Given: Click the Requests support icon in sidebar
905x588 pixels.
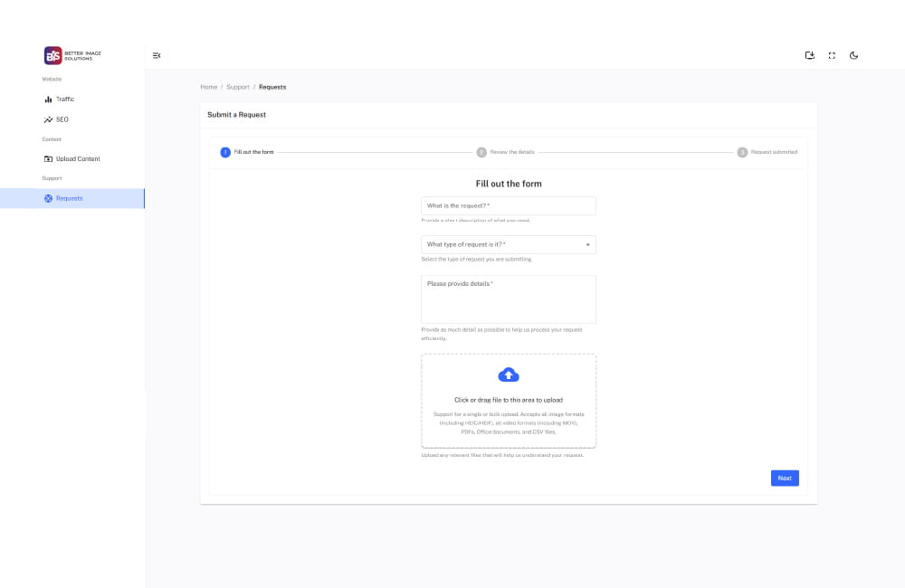Looking at the screenshot, I should pyautogui.click(x=48, y=198).
